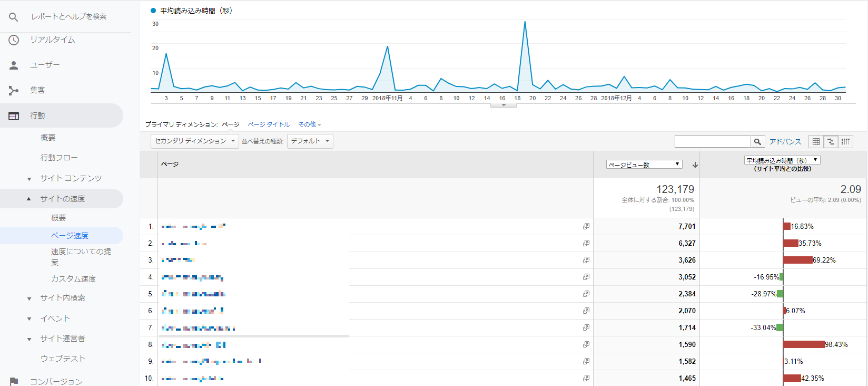Click the ユーザー person icon
Viewport: 868px width, 386px height.
point(14,65)
